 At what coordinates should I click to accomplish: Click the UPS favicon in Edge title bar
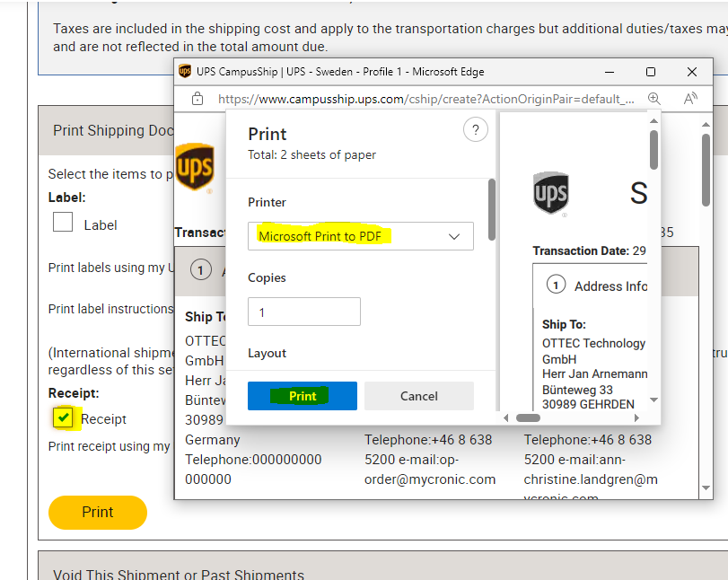[185, 72]
